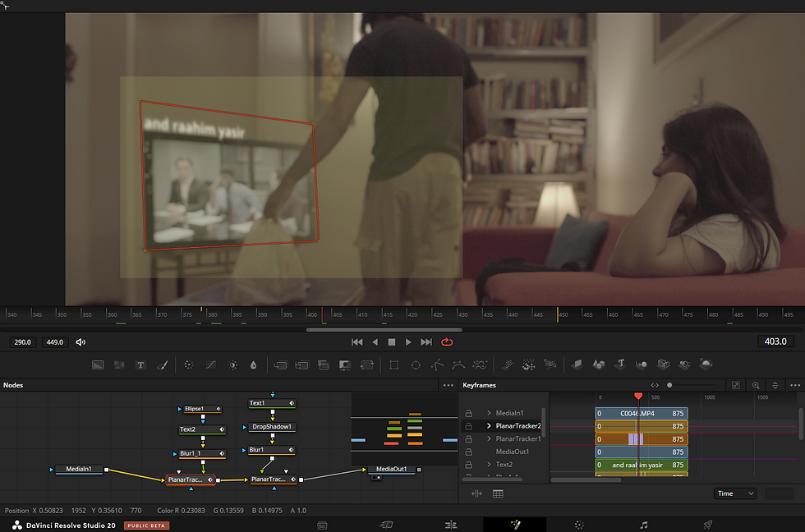Image resolution: width=805 pixels, height=532 pixels.
Task: Toggle loop playback
Action: coord(447,342)
